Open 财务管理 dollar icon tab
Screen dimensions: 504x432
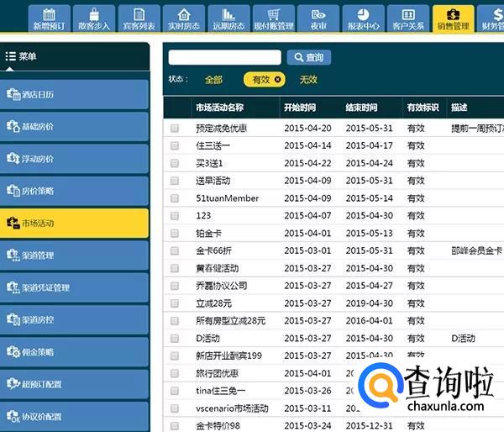coord(491,18)
